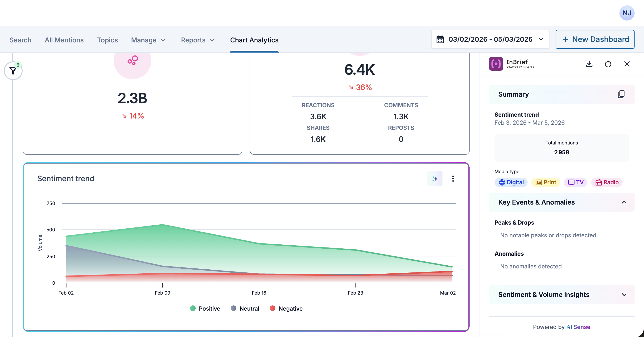The image size is (644, 337).
Task: Toggle Neutral series in chart legend
Action: point(245,308)
